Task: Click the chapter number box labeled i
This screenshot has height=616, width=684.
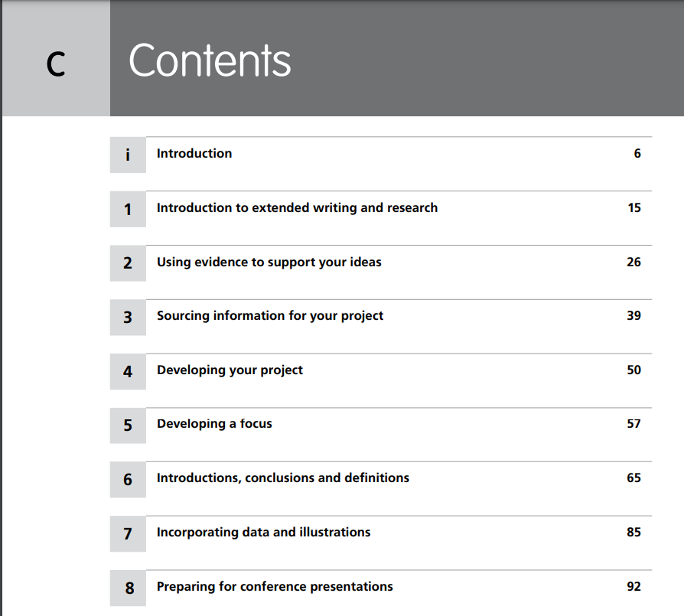Action: coord(128,155)
